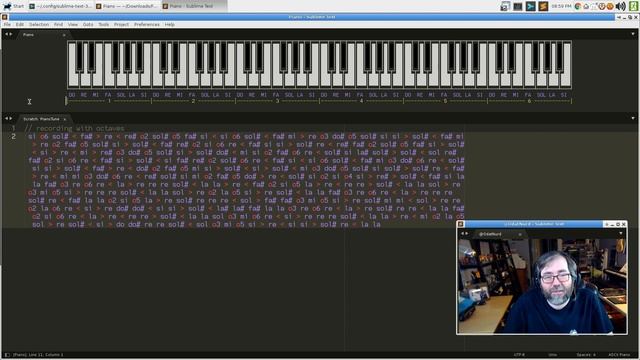Open the tab dropdown in the webcam window
The image size is (640, 360).
[x=621, y=234]
